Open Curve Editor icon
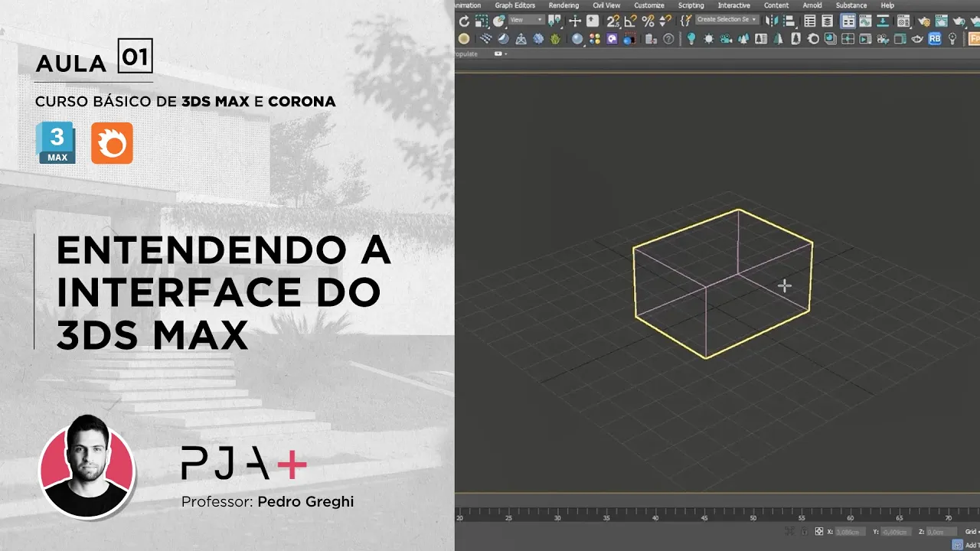Screen dimensions: 980x551 click(x=865, y=21)
